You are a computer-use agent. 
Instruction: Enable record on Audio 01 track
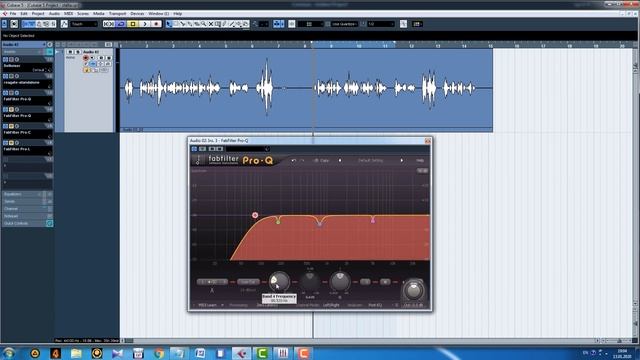click(86, 58)
